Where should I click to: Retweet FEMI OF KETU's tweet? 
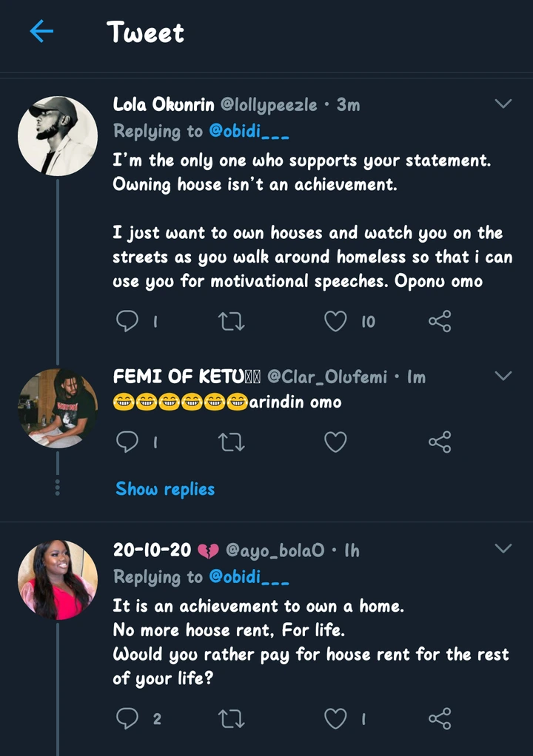click(x=232, y=442)
